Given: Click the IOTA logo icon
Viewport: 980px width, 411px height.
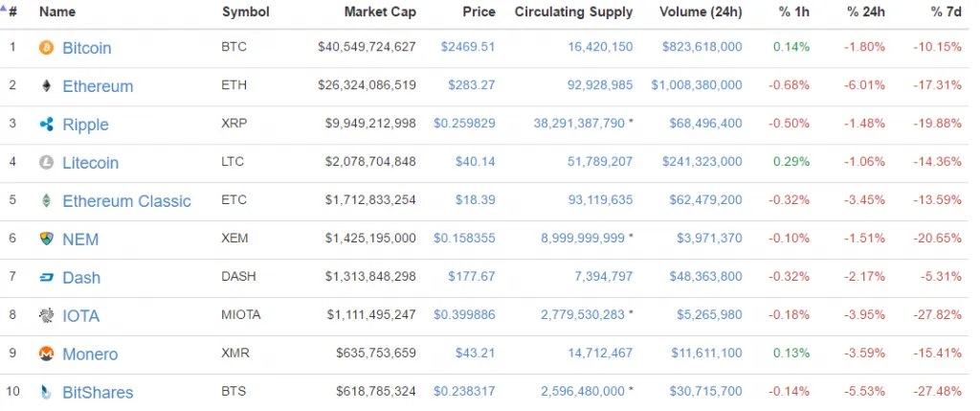Looking at the screenshot, I should click(46, 316).
